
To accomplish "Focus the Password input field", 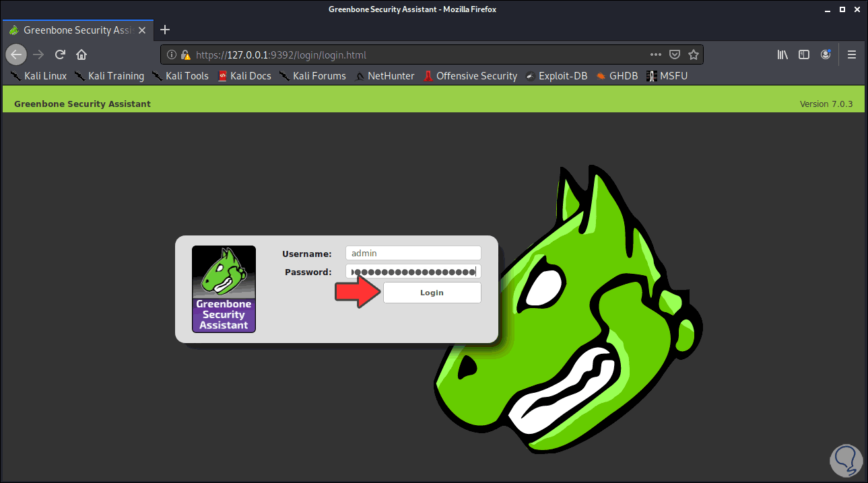I will (413, 272).
